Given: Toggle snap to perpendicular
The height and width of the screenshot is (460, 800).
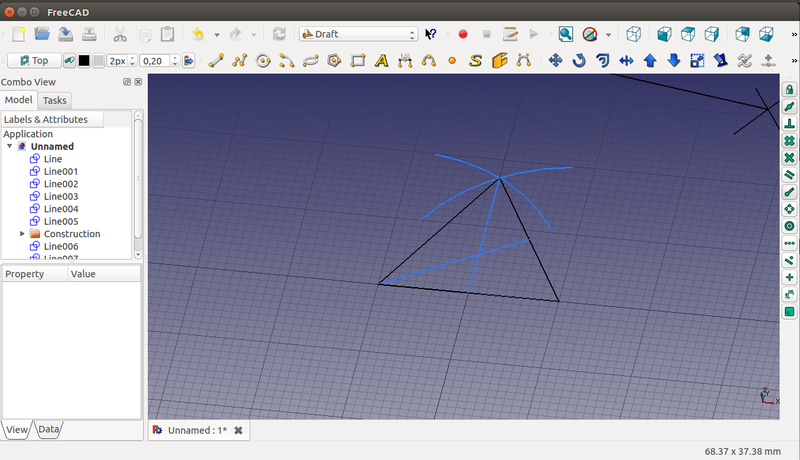Looking at the screenshot, I should 790,124.
